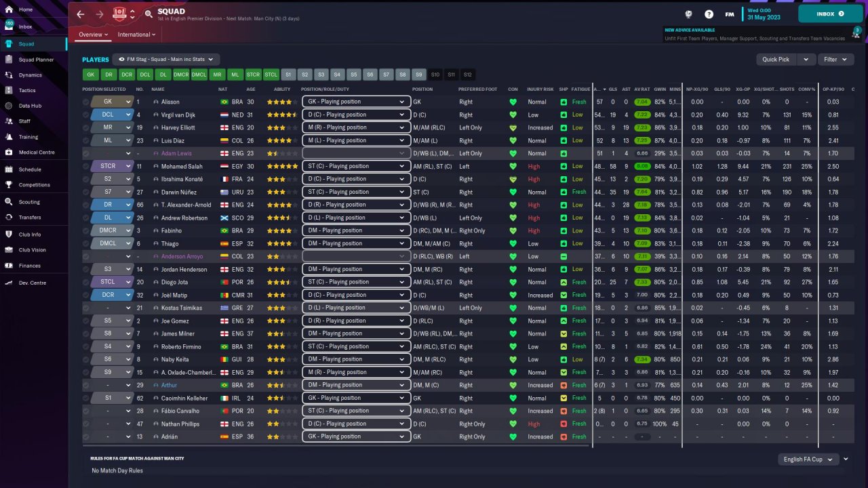Screen dimensions: 868x488
Task: Select the GK position slot button
Action: (90, 75)
